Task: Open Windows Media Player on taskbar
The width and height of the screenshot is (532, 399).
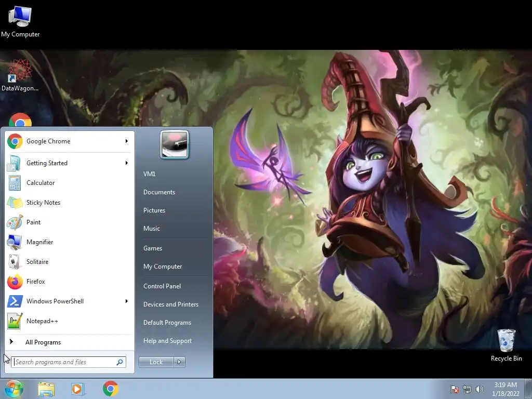Action: click(x=78, y=389)
